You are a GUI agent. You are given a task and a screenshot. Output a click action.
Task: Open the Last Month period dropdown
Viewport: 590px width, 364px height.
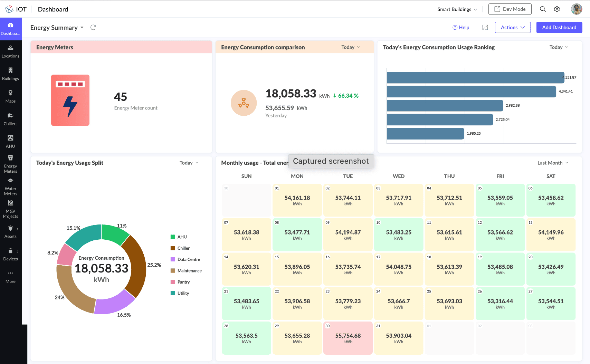[553, 163]
